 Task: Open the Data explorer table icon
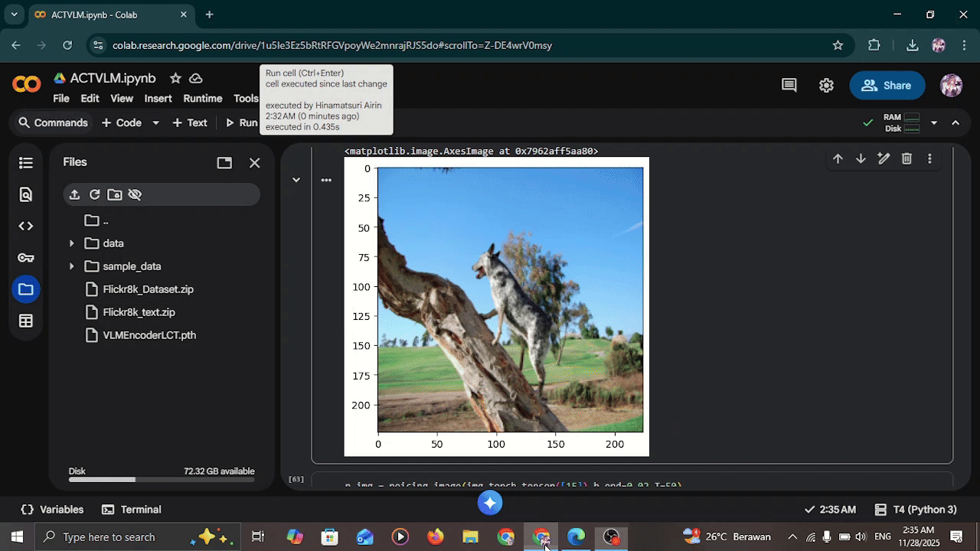coord(26,321)
